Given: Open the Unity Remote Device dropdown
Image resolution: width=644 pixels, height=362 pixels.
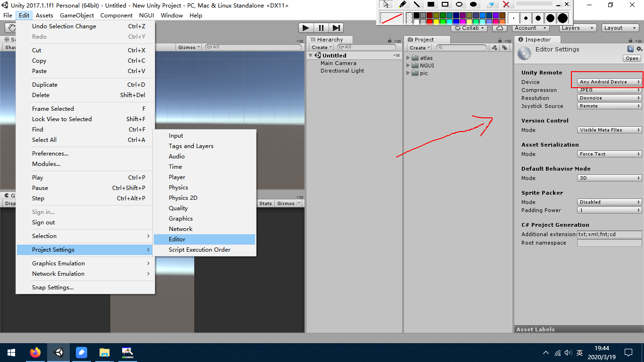Looking at the screenshot, I should pyautogui.click(x=609, y=82).
